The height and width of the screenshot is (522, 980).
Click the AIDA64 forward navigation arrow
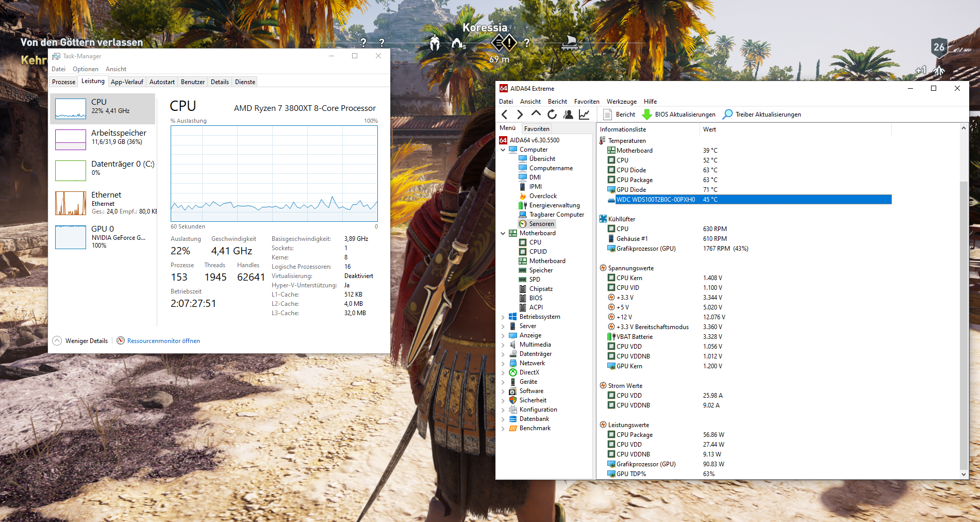520,115
